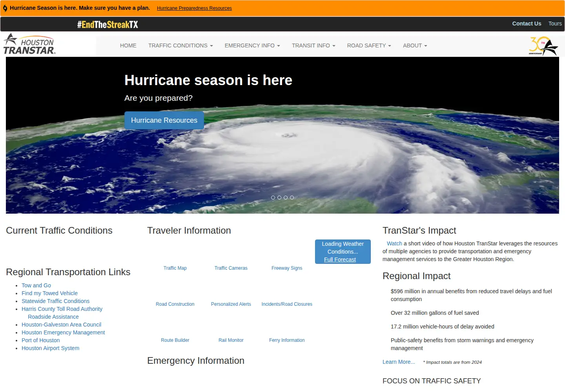Click the 30th anniversary logo
The height and width of the screenshot is (392, 565).
click(543, 46)
